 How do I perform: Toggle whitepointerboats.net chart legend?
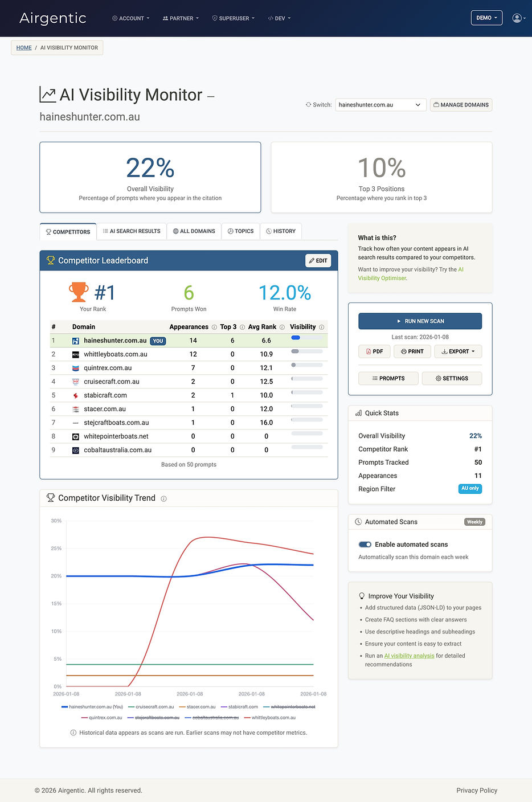point(289,707)
